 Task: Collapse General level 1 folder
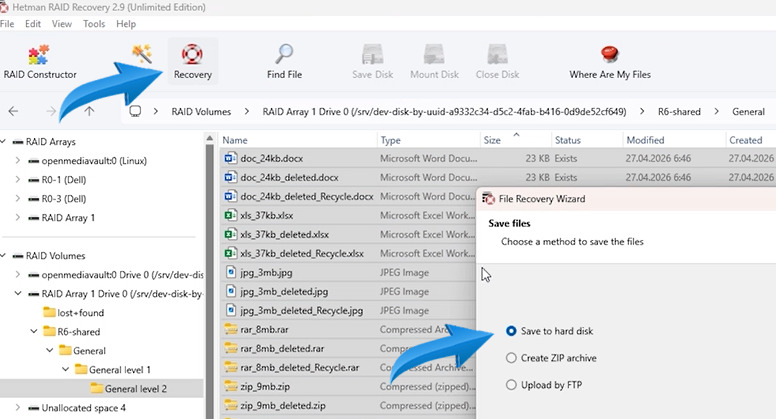click(65, 369)
